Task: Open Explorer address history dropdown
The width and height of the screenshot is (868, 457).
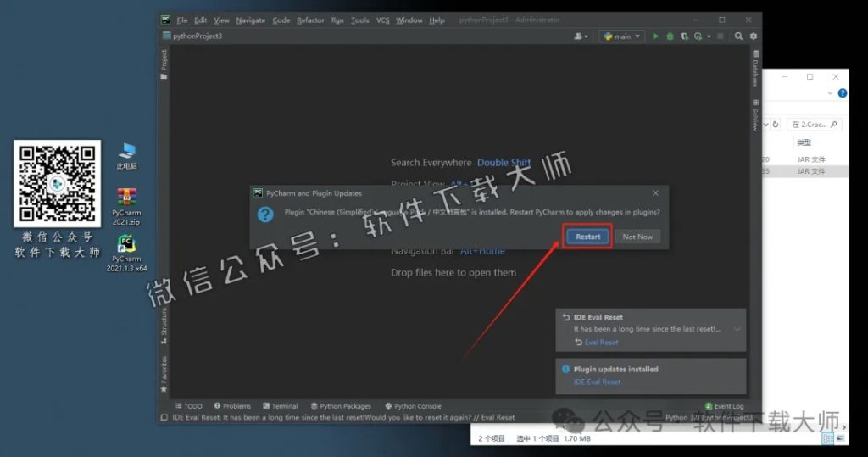Action: [765, 125]
